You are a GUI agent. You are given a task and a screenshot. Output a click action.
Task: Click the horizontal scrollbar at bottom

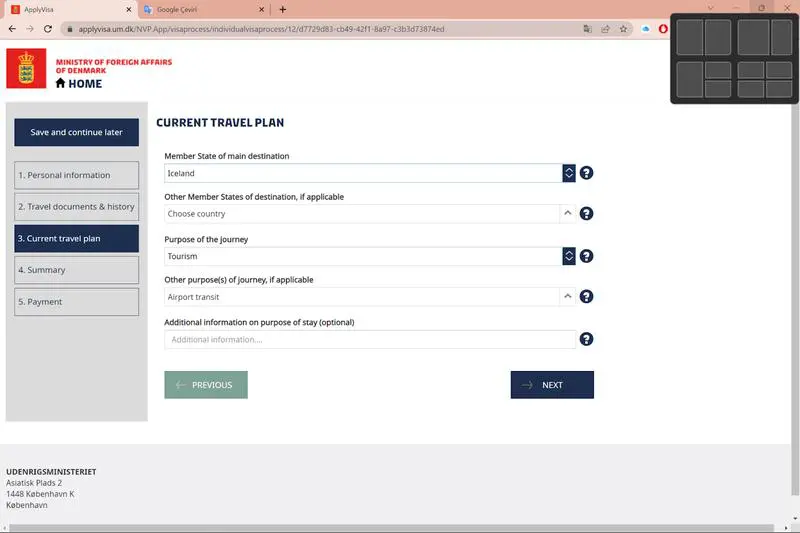[391, 528]
